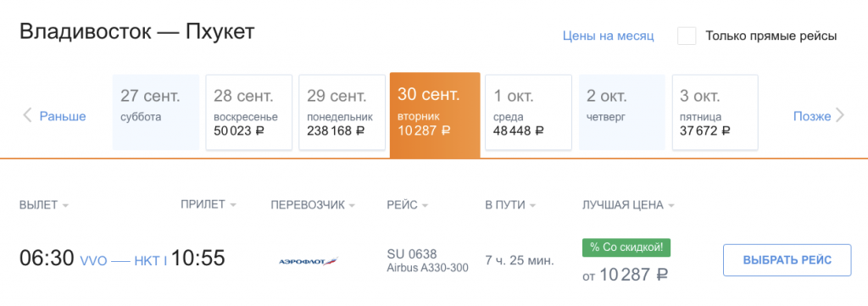Sort flights by ВЫЛЕТ column arrow
Viewport: 868px width, 306px height.
coord(66,206)
